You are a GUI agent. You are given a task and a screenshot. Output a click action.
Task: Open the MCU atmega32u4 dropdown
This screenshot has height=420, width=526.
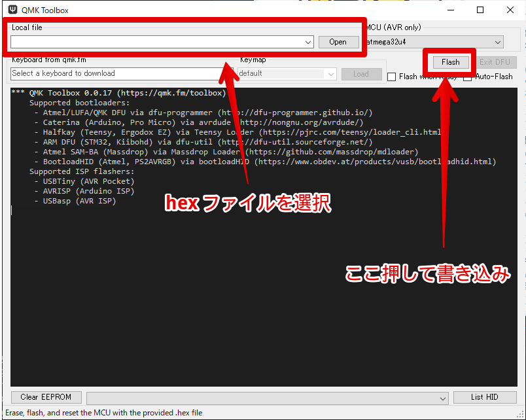coord(497,43)
